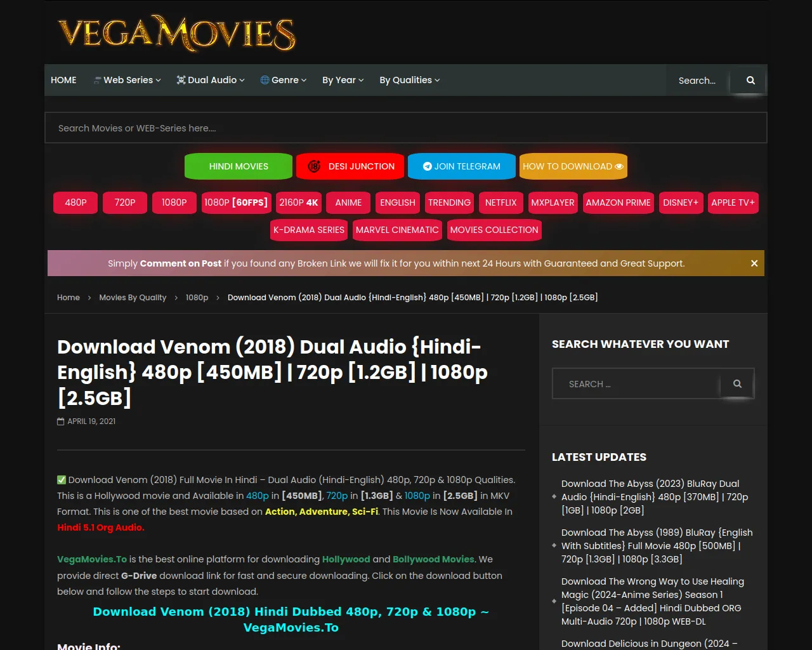Close the broken link notice banner

(x=754, y=263)
